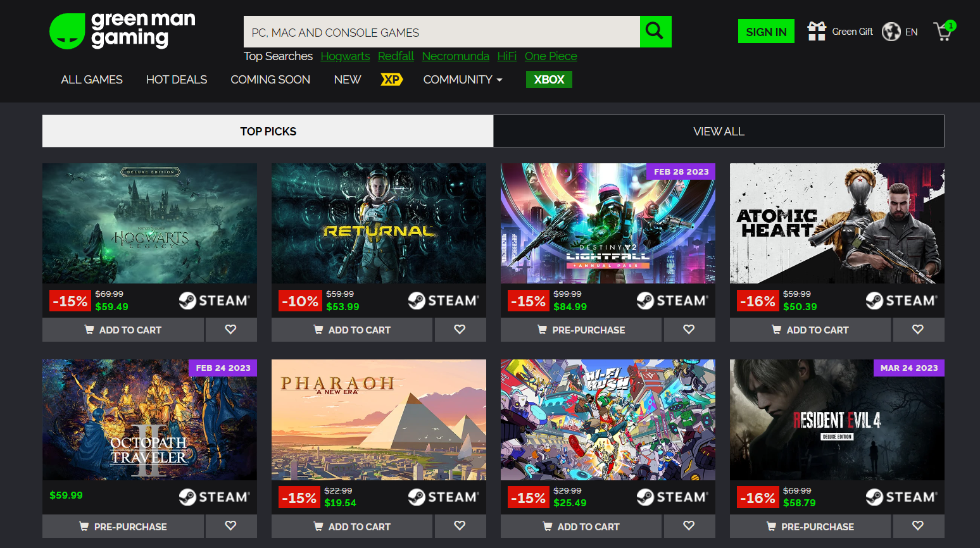This screenshot has height=548, width=980.
Task: Open Returnal game thumbnail
Action: [379, 223]
